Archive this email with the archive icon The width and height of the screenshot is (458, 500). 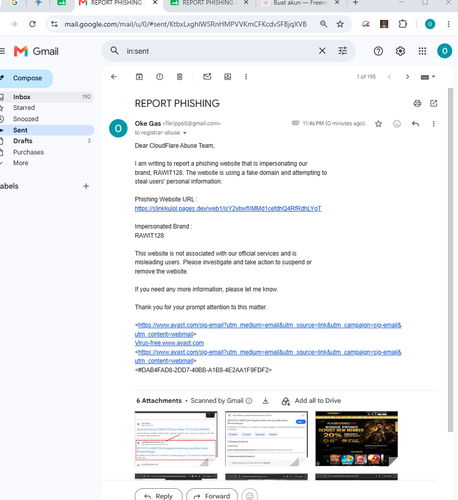click(139, 77)
